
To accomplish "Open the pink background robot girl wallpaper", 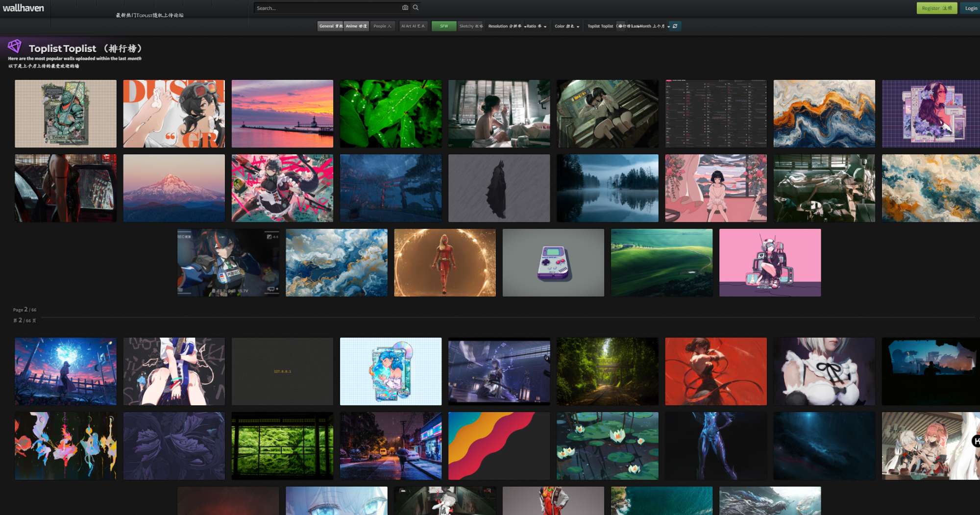I will click(770, 263).
